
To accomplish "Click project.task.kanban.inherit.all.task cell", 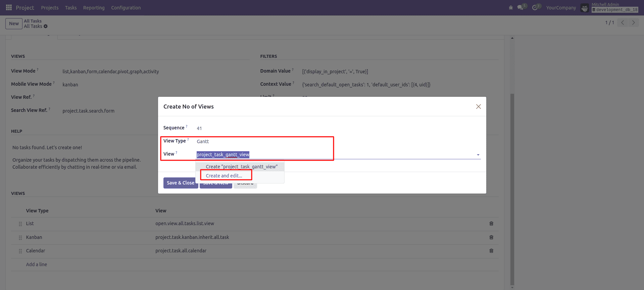I will pyautogui.click(x=192, y=237).
